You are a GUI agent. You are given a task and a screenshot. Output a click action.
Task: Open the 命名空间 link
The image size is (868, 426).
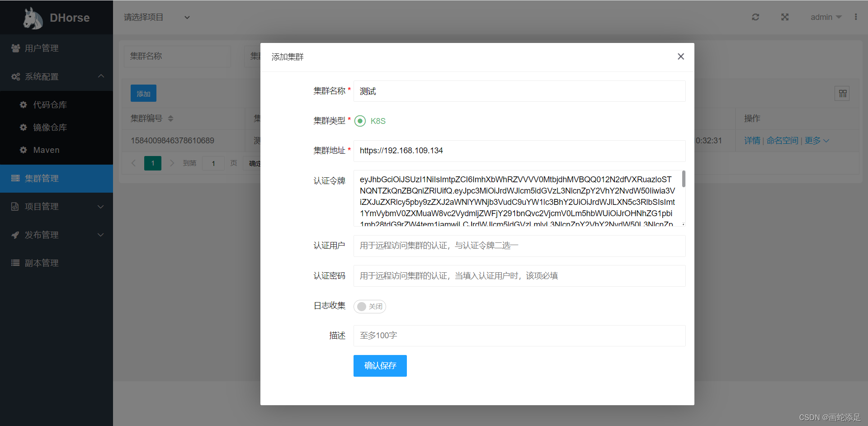(783, 141)
